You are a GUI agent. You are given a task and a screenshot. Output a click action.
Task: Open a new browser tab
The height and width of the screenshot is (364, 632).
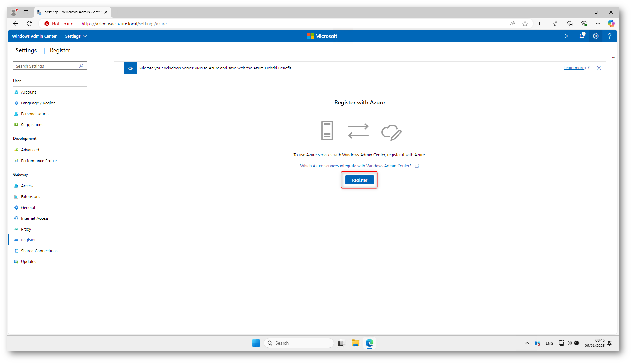118,12
